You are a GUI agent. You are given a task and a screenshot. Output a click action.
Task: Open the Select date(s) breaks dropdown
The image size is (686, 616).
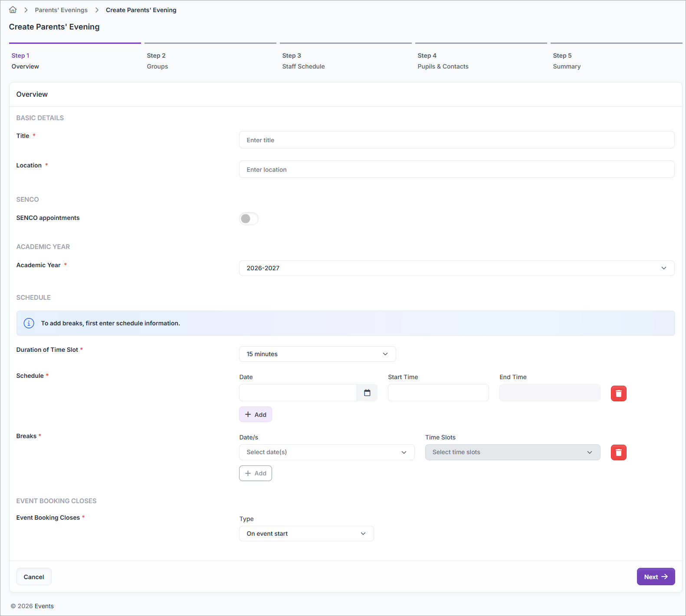(x=327, y=452)
